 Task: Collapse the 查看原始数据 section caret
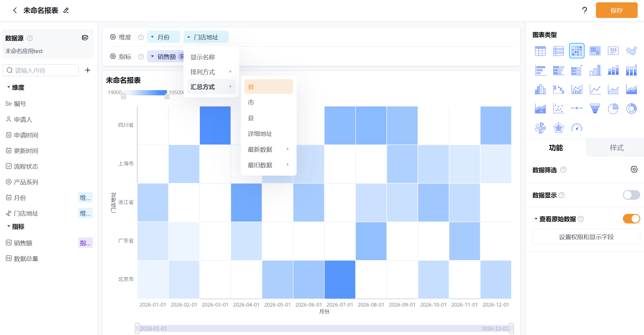click(x=536, y=219)
